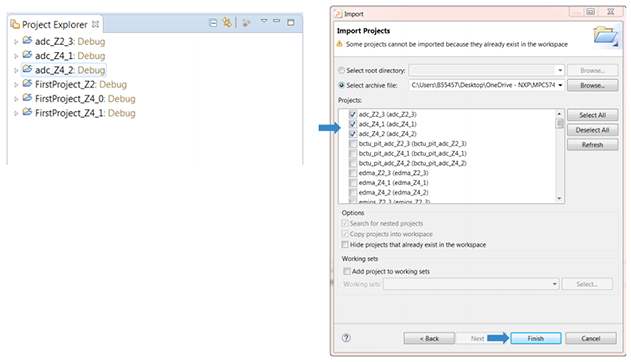Open archive file path dropdown arrow

(560, 85)
